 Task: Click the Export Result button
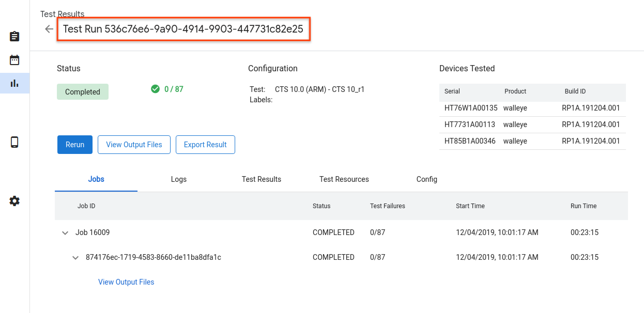point(205,145)
